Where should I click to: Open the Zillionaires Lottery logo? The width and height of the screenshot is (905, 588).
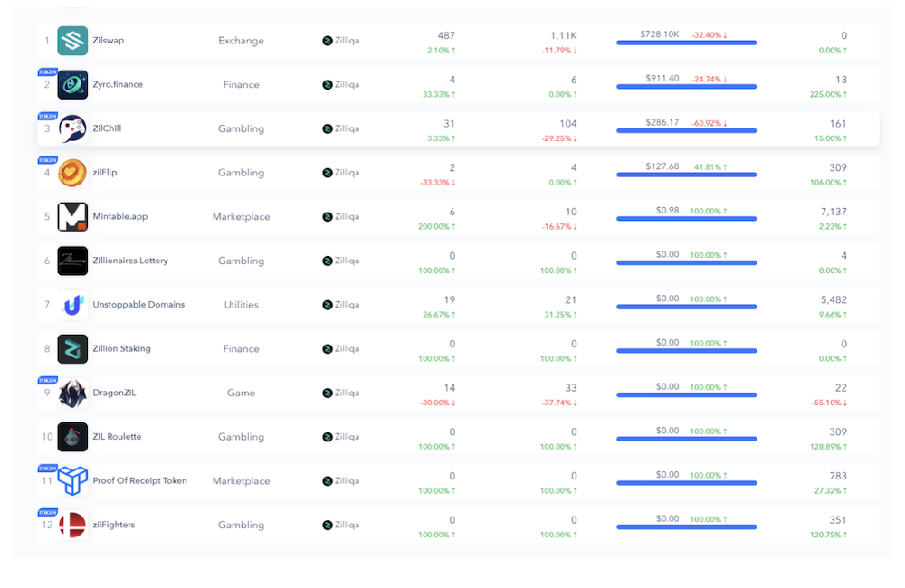click(x=72, y=261)
